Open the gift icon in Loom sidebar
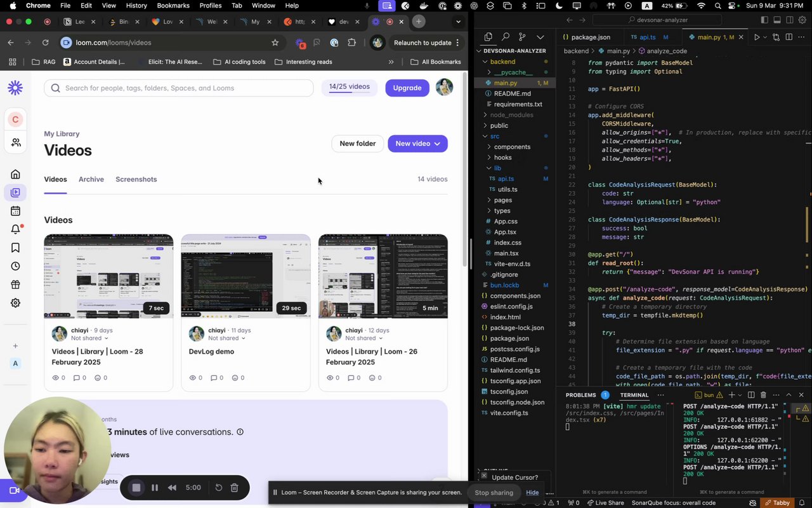The image size is (812, 508). (16, 284)
